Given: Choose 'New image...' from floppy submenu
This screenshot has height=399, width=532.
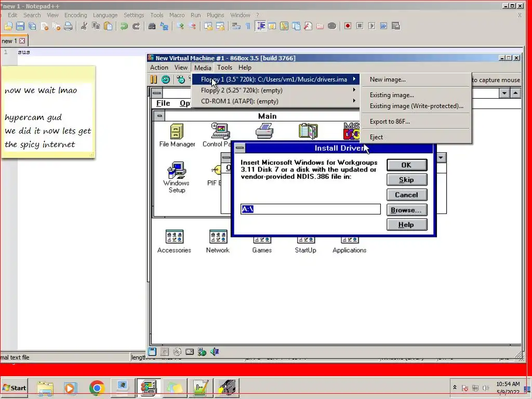Looking at the screenshot, I should pos(416,79).
